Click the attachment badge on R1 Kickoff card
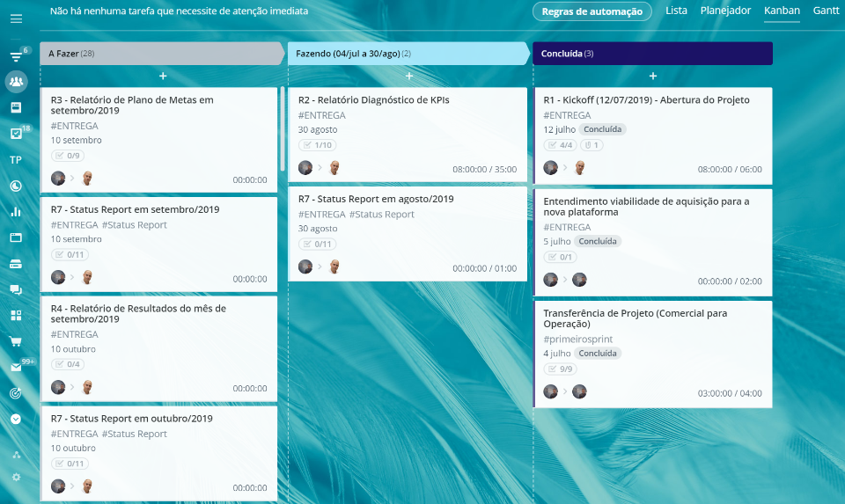Viewport: 845px width, 504px height. (x=591, y=145)
